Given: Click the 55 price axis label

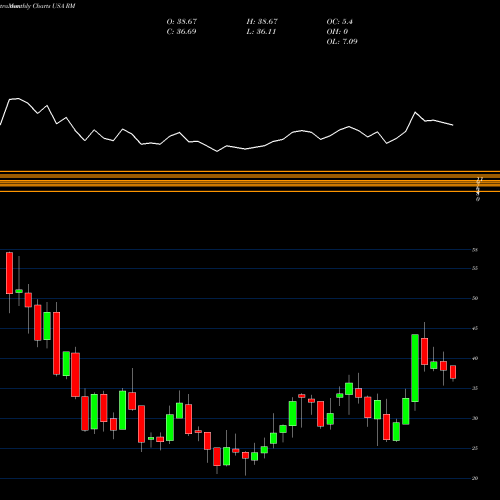Looking at the screenshot, I should click(475, 268).
